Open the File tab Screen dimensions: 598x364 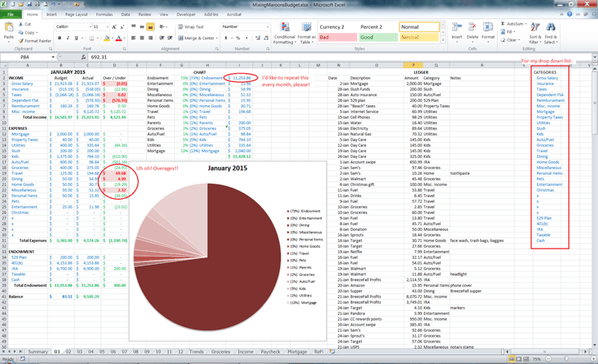point(10,14)
